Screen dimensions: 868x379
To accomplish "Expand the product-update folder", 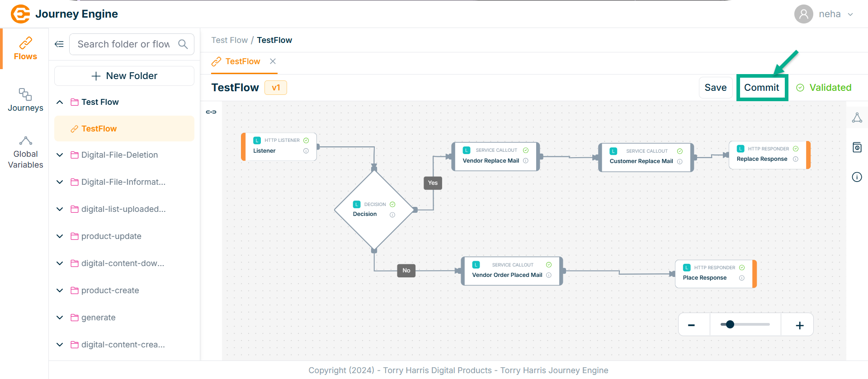I will (60, 236).
